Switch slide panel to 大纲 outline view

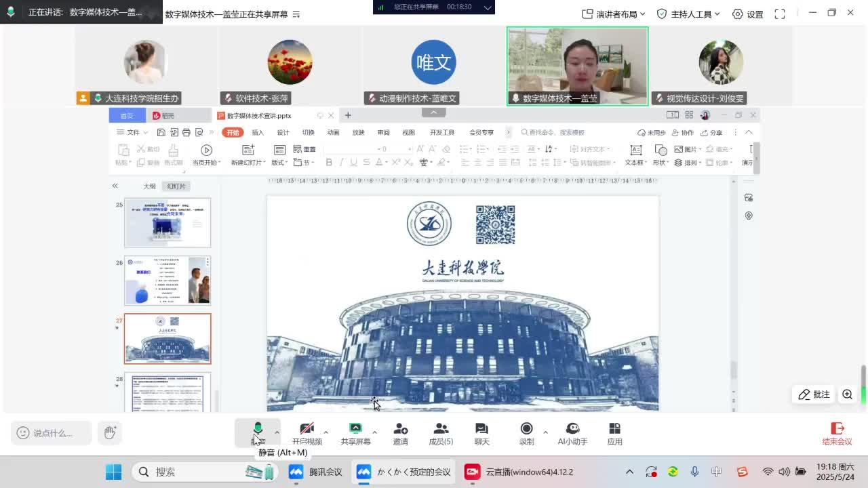pos(149,186)
